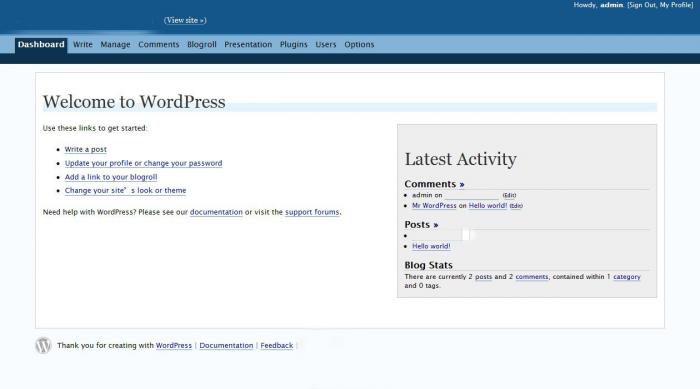The height and width of the screenshot is (389, 700).
Task: Click Sign Out link
Action: (642, 5)
